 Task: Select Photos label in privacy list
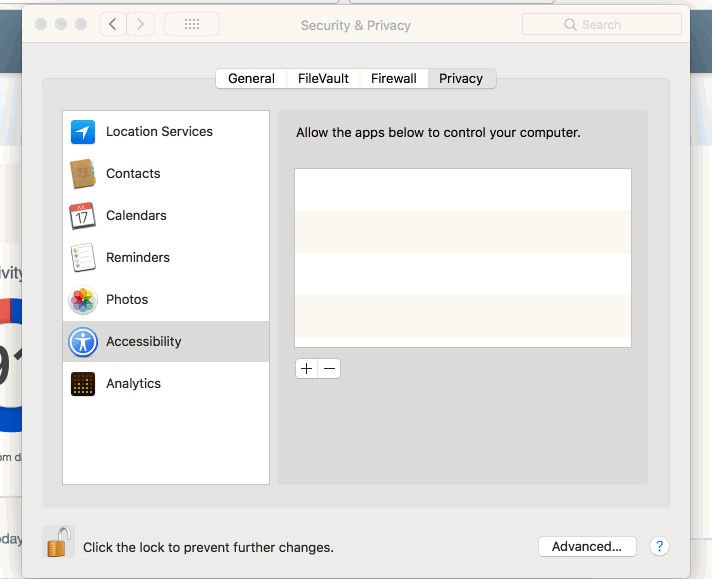tap(127, 300)
